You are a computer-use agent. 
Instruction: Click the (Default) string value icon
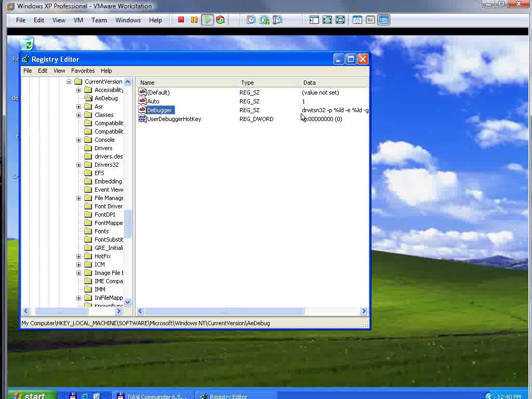(142, 92)
